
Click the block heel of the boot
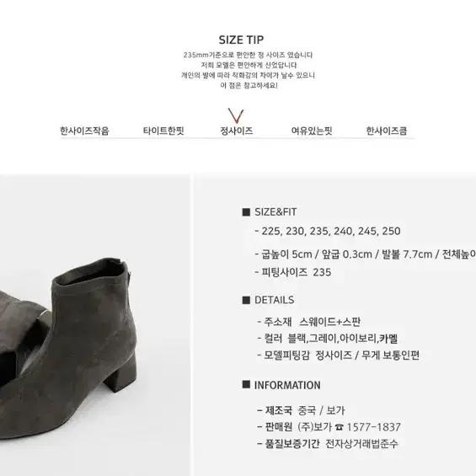120,377
